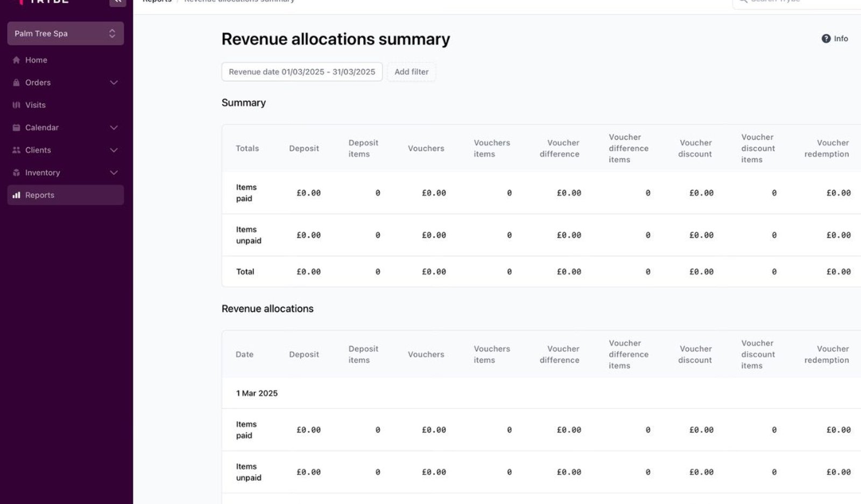Click the site switcher up-down arrows
The width and height of the screenshot is (861, 504).
[112, 33]
